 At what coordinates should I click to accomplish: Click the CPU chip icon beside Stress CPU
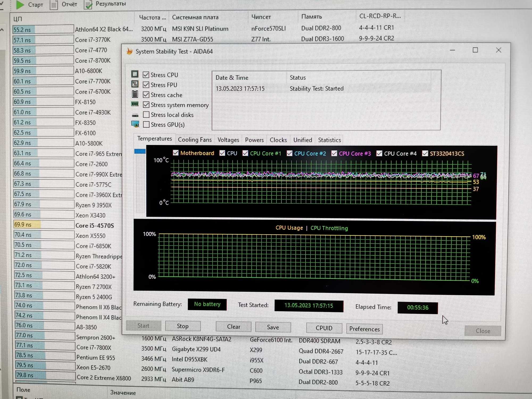[135, 74]
